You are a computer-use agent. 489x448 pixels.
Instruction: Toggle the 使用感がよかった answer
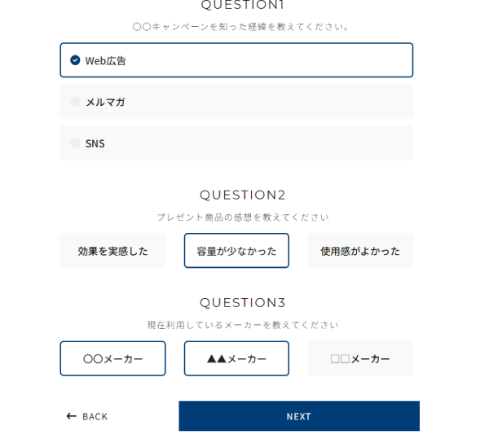[x=360, y=251]
